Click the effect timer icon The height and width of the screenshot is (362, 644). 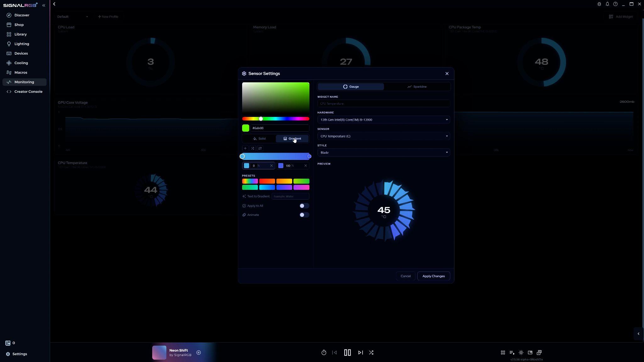coord(324,353)
